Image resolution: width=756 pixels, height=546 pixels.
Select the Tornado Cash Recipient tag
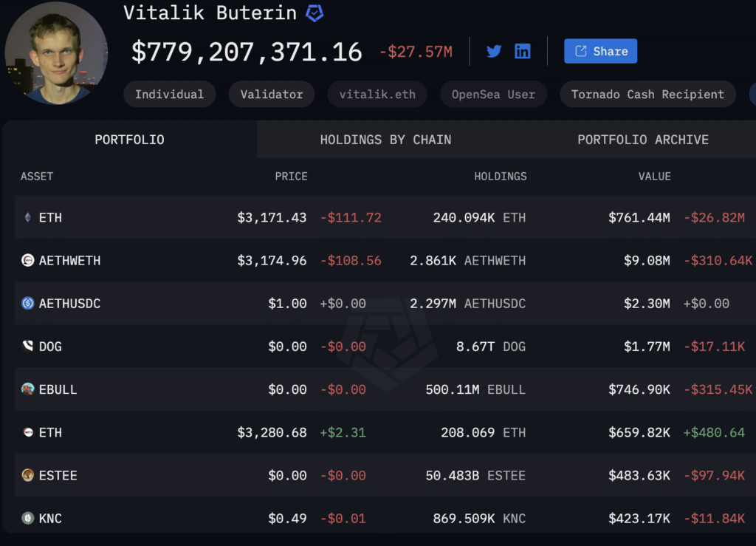[x=647, y=95]
